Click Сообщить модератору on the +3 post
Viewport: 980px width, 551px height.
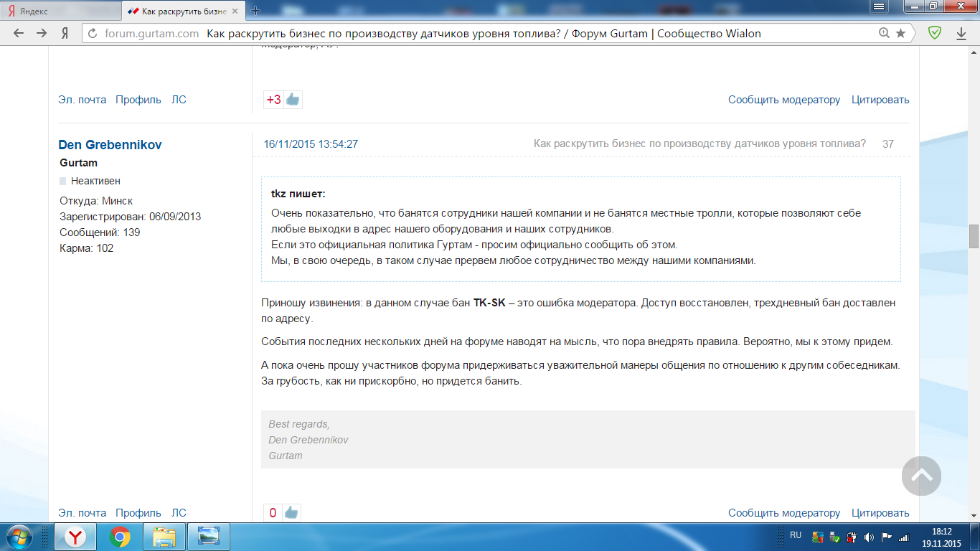pyautogui.click(x=783, y=100)
